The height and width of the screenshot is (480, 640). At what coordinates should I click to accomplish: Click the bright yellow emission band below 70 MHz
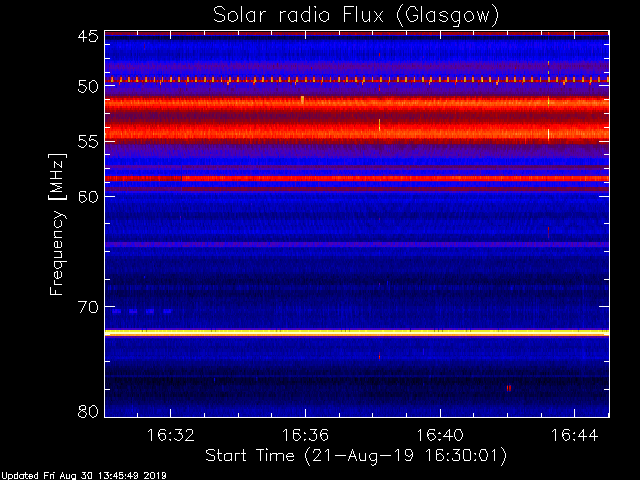[x=357, y=333]
